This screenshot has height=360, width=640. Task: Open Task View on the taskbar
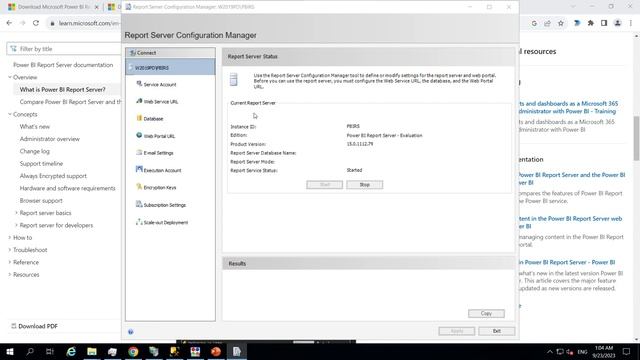[50, 351]
